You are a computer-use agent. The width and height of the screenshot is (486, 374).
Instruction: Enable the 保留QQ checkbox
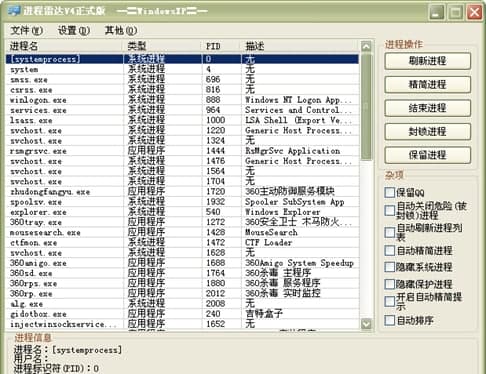click(x=389, y=192)
